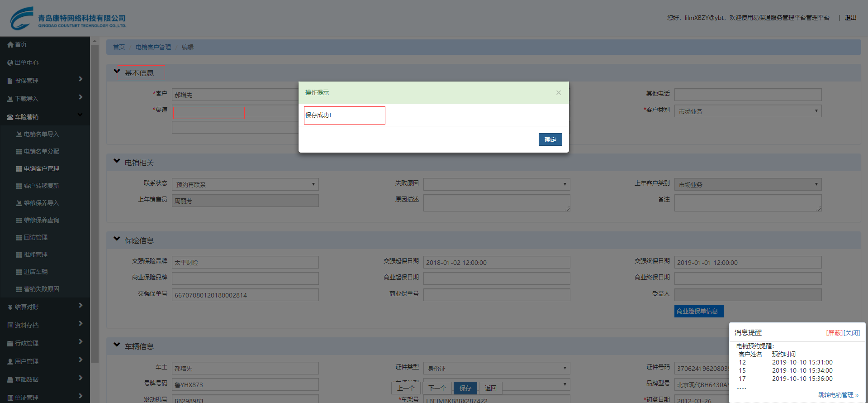Click the sidebar vertical scrollbar

[x=95, y=204]
